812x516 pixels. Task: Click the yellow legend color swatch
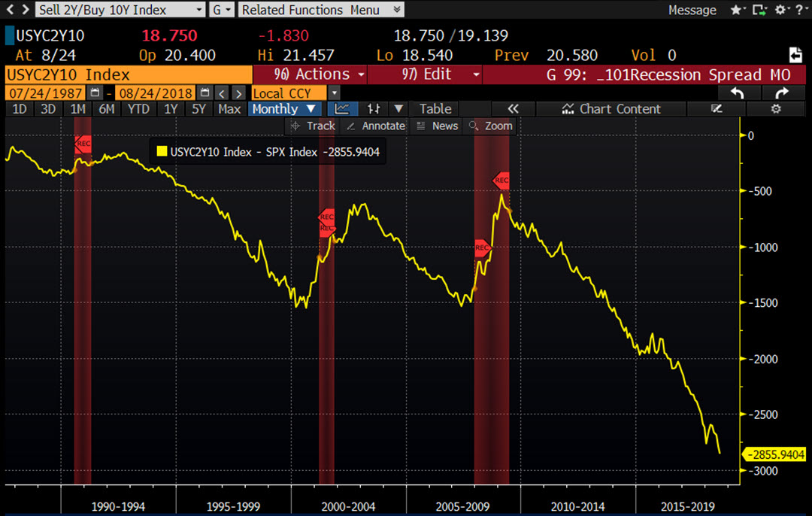(x=162, y=151)
